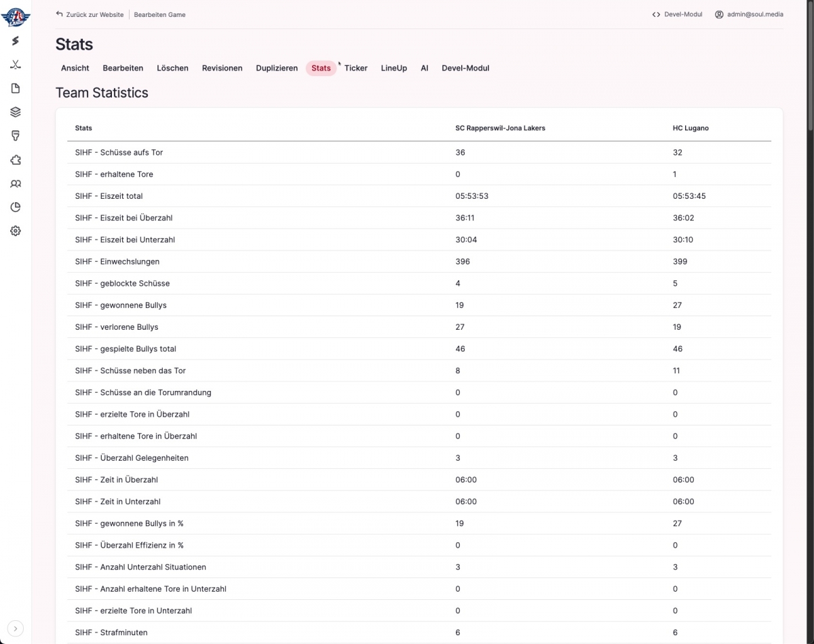Select the 'SIHF - Eiszeit total' row label

[x=109, y=195]
